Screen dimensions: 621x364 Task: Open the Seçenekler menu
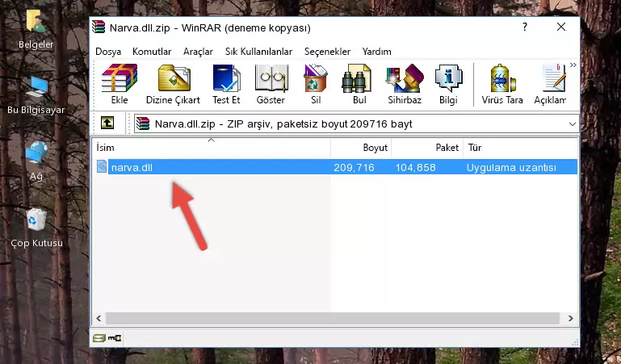click(x=327, y=52)
